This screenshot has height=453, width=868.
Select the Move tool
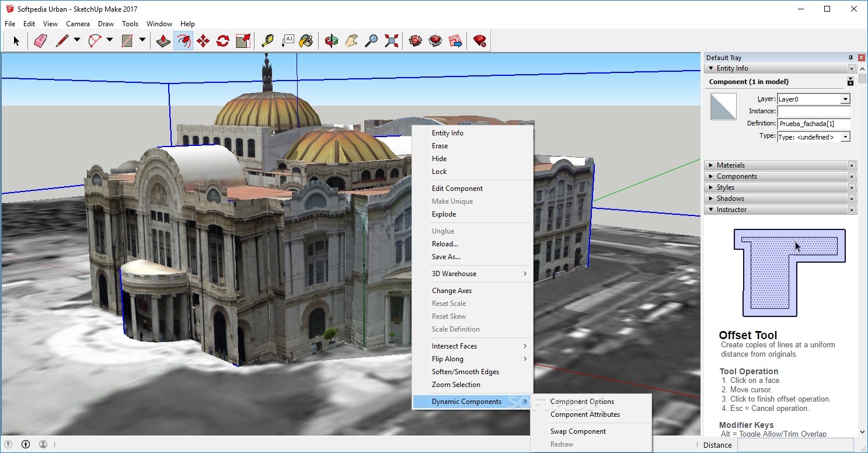[203, 41]
